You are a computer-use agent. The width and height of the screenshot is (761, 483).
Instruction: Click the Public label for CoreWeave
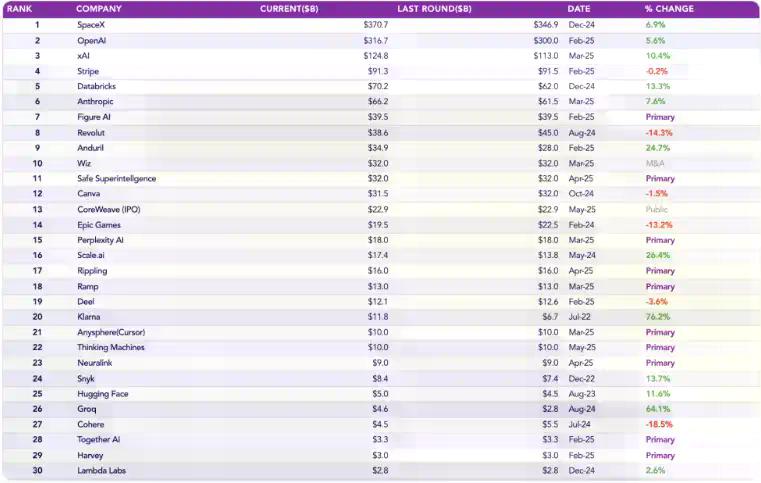point(657,209)
